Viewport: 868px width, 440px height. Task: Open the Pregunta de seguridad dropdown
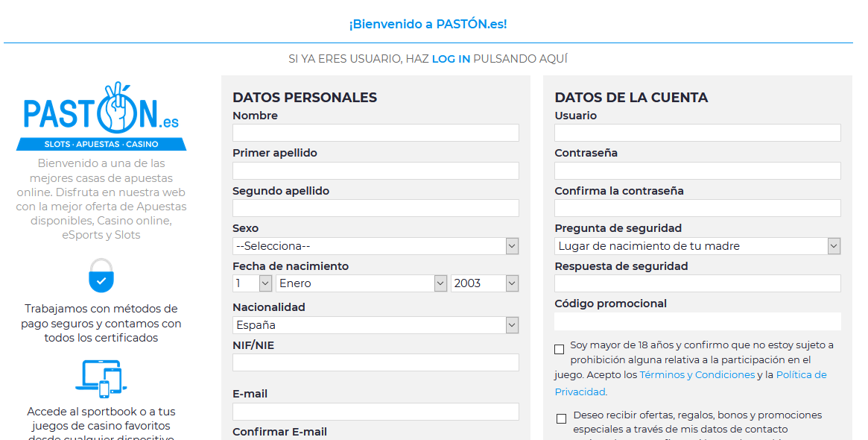697,246
